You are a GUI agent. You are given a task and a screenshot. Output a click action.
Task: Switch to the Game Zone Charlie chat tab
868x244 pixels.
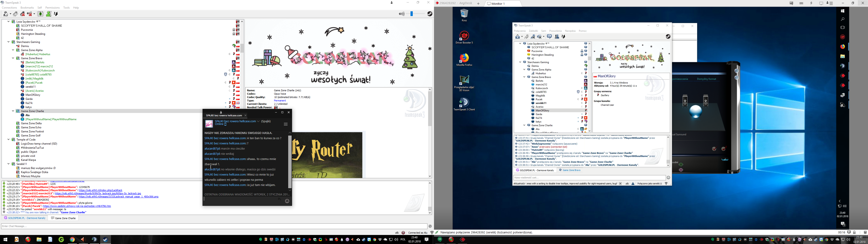64,218
